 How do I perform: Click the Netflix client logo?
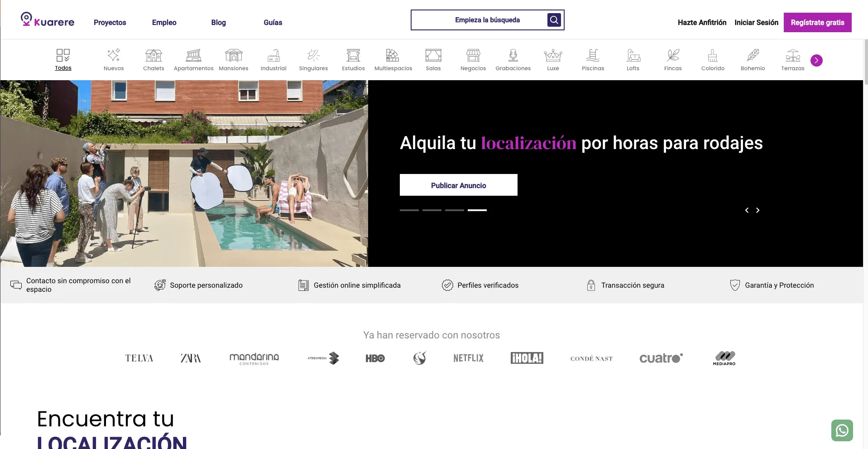[469, 358]
